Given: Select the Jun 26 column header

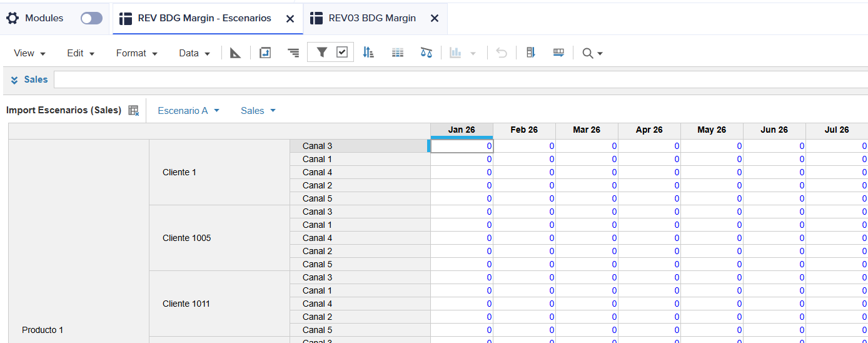Looking at the screenshot, I should point(774,130).
